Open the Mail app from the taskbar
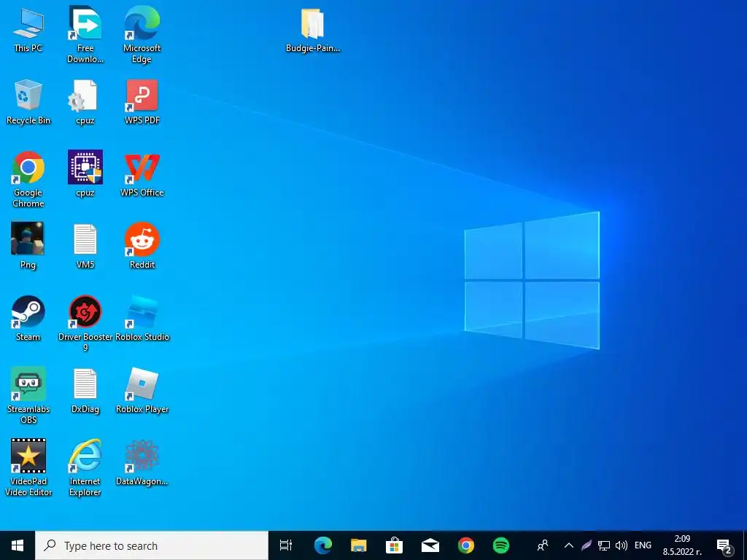 [x=430, y=545]
